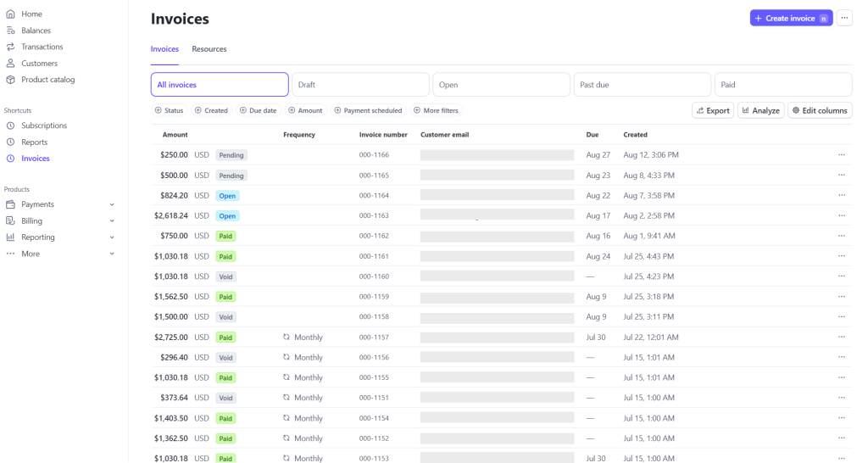Expand the Billing section chevron

pyautogui.click(x=112, y=221)
